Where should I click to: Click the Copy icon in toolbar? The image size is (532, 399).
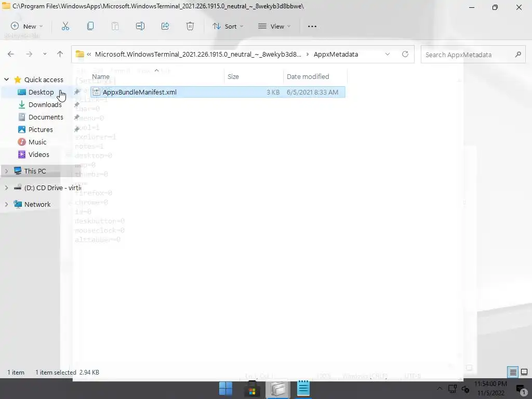click(90, 26)
